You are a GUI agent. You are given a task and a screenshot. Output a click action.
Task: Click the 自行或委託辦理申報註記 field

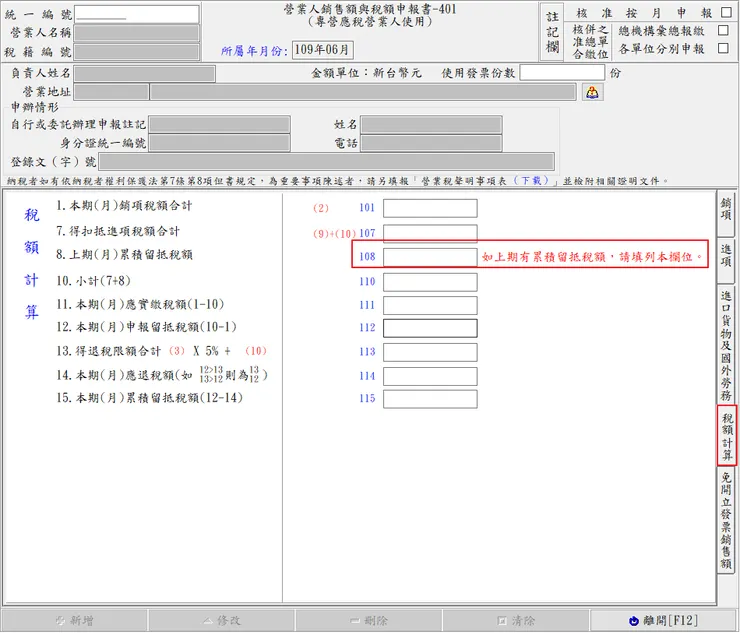219,125
